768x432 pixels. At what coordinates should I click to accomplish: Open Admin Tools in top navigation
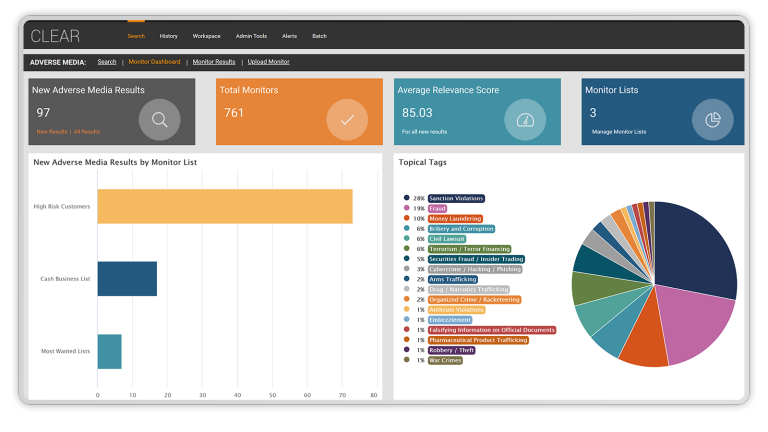(251, 36)
